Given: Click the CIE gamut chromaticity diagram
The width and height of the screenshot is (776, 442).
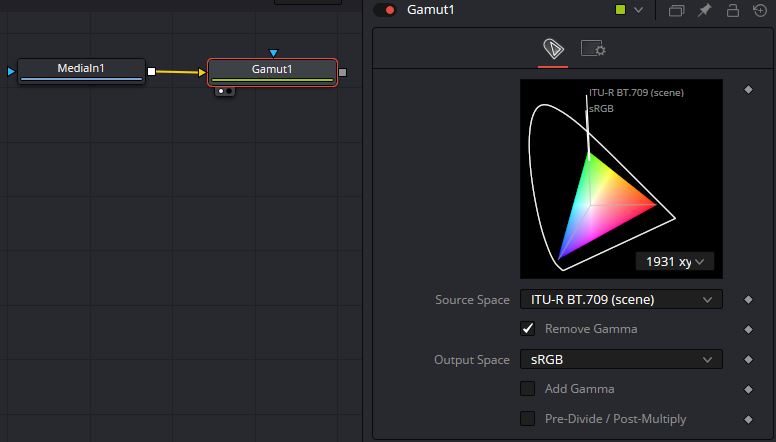Looking at the screenshot, I should pos(621,179).
